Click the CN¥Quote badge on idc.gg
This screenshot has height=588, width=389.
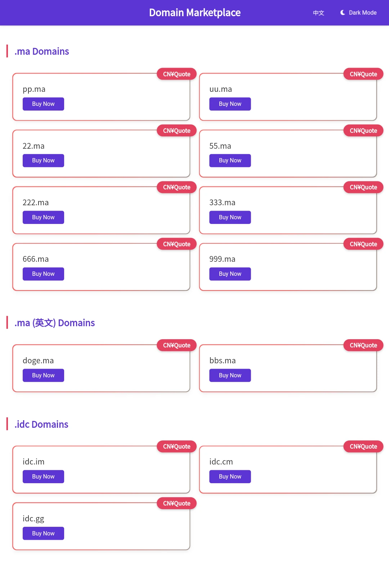(x=177, y=503)
